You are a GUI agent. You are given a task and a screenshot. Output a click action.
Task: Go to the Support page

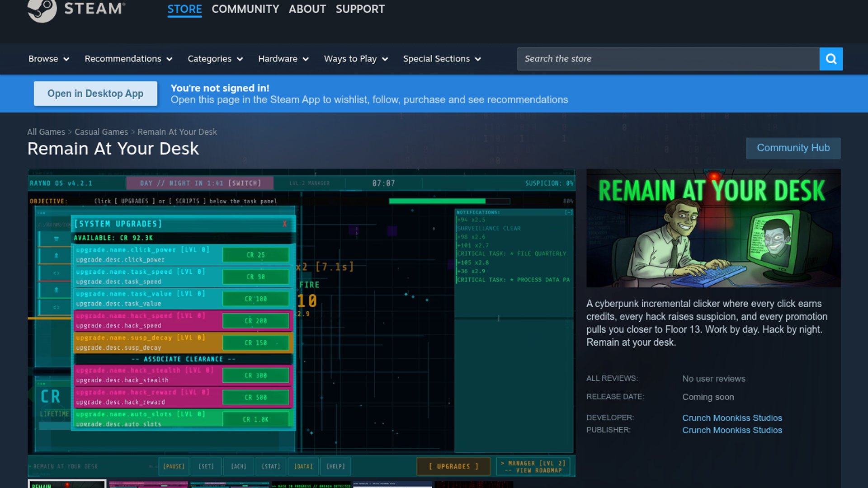(360, 9)
